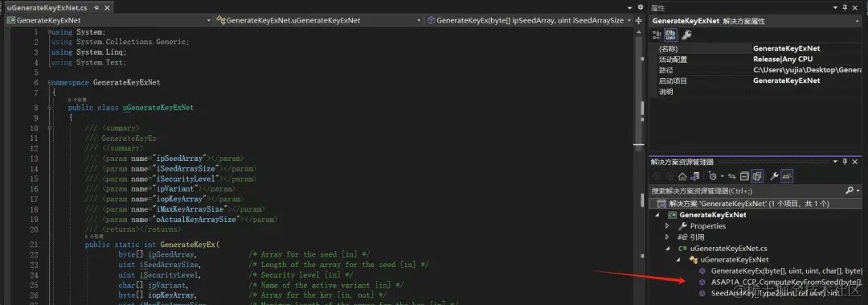Toggle Alphabetical sort in Properties panel

tap(670, 35)
